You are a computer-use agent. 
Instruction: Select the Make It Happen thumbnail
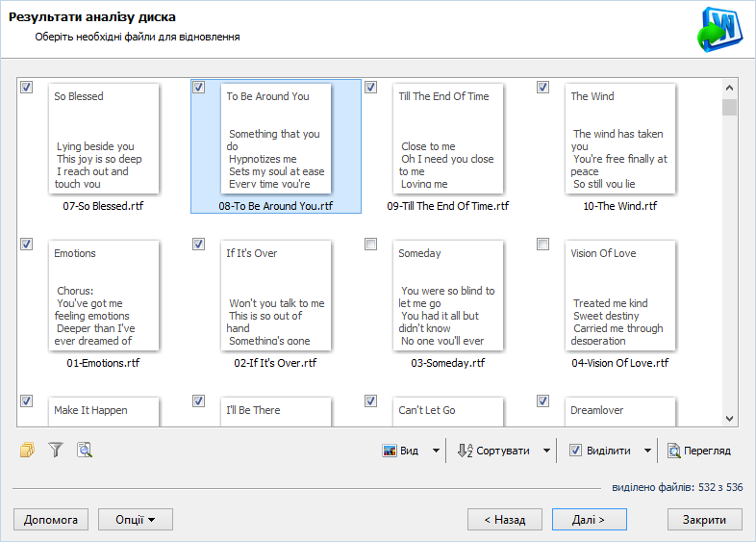[x=104, y=412]
